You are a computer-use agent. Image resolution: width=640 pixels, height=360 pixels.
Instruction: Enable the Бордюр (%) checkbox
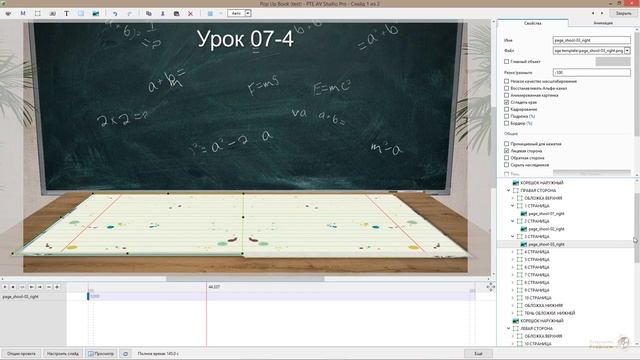[x=507, y=123]
